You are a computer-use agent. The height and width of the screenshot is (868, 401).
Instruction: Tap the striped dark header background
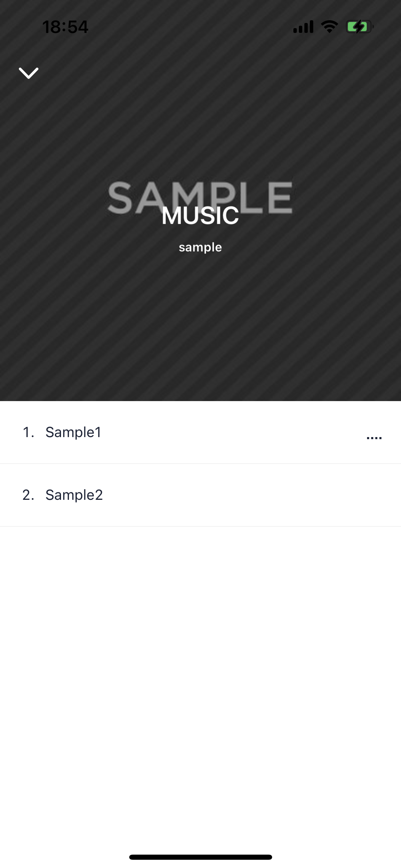click(x=200, y=326)
